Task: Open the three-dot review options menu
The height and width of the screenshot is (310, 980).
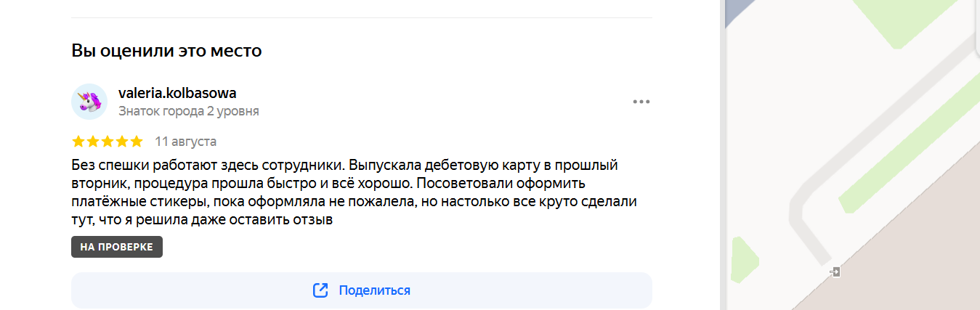Action: click(x=641, y=102)
